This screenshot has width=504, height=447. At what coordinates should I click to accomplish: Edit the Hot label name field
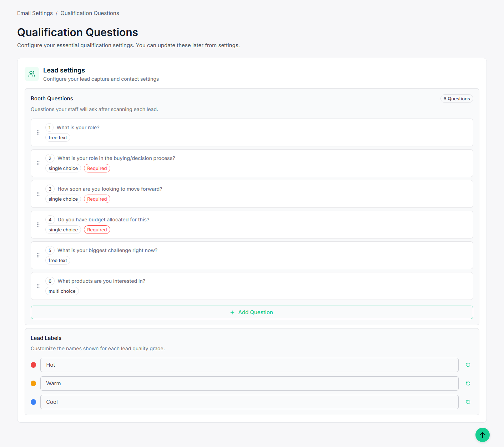(250, 365)
